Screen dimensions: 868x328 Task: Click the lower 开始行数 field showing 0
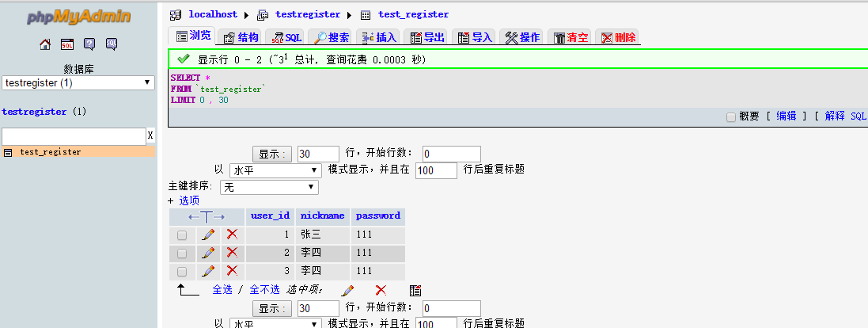coord(452,309)
